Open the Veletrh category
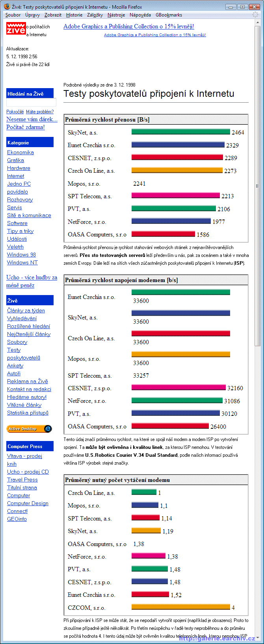This screenshot has height=644, width=264. point(15,247)
